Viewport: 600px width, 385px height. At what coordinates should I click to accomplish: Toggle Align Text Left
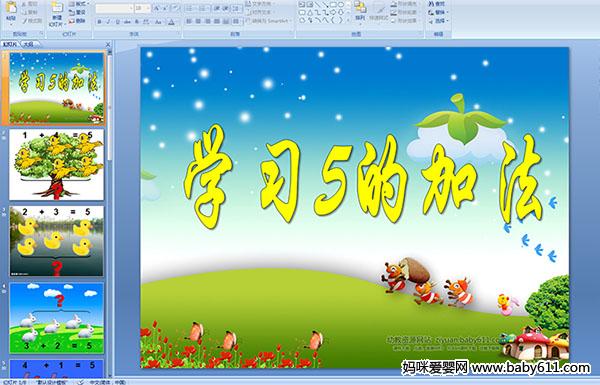(188, 21)
